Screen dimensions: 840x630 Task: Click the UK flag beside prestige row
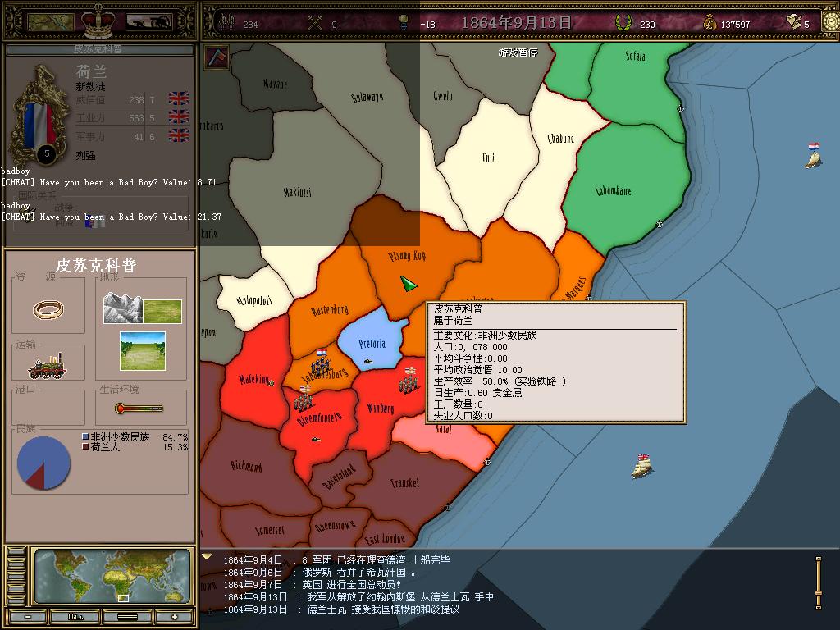pyautogui.click(x=179, y=98)
